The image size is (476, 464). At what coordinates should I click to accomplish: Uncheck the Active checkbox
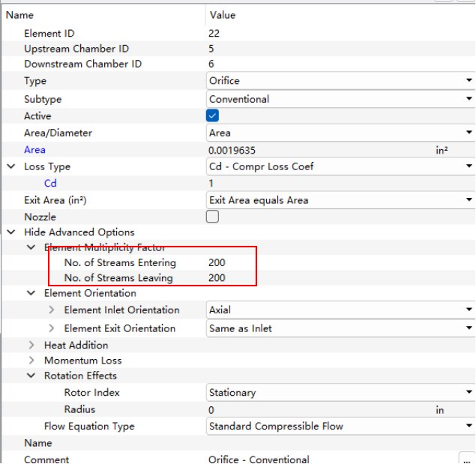pyautogui.click(x=213, y=116)
